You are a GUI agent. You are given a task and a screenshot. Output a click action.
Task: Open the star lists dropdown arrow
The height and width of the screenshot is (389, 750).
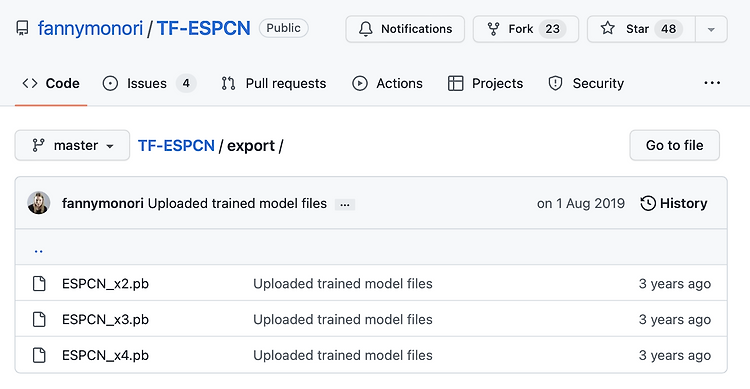711,29
